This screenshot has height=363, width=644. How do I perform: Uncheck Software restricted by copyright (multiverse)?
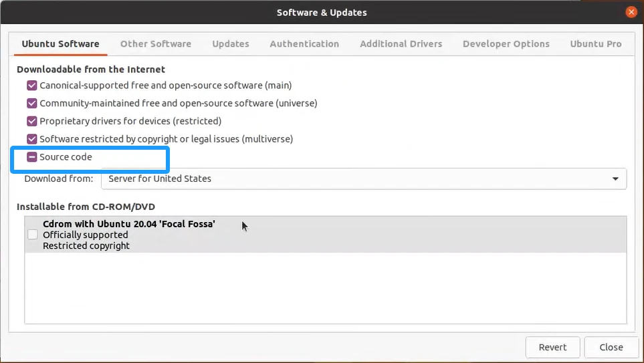[x=31, y=139]
